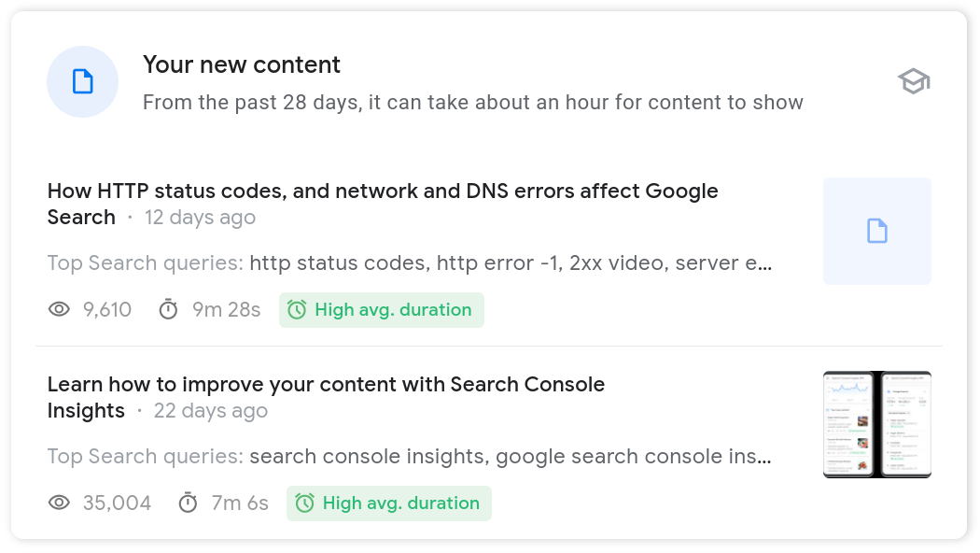Viewport: 980px width, 553px height.
Task: Select the stopwatch icon next to 9m 28s
Action: click(169, 309)
